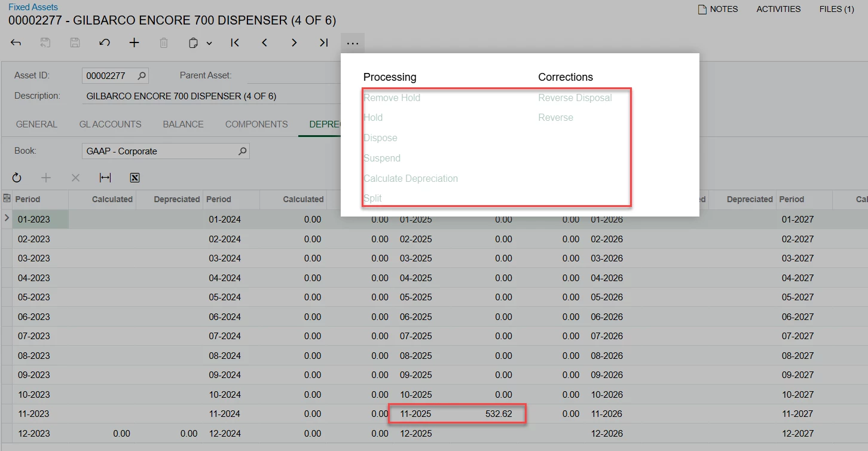Click the first Calculated column header

click(102, 199)
